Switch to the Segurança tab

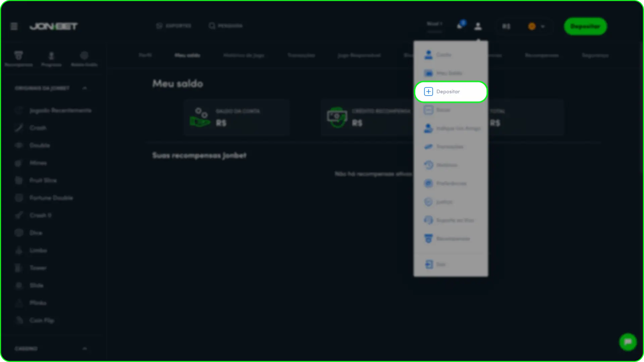click(595, 55)
